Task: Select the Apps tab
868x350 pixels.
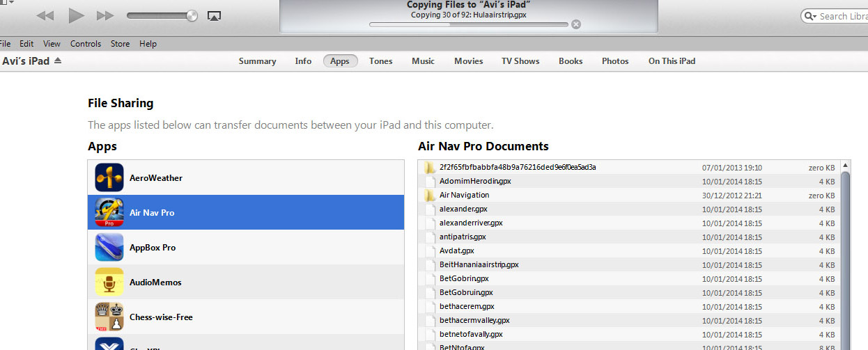Action: pyautogui.click(x=340, y=61)
